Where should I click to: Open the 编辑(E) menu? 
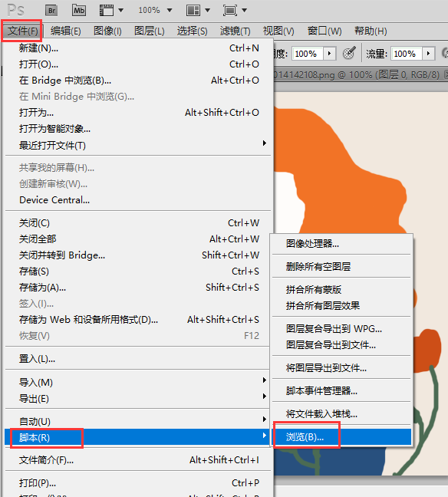[x=66, y=31]
